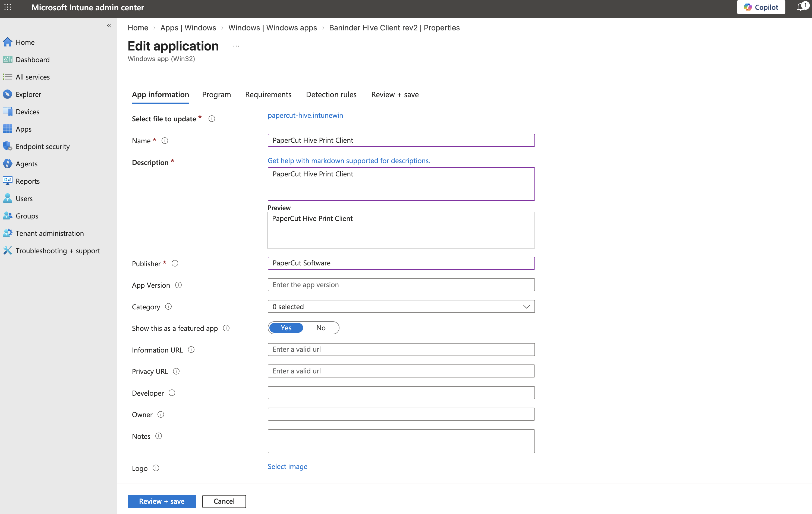
Task: Open All services list icon
Action: (x=7, y=77)
